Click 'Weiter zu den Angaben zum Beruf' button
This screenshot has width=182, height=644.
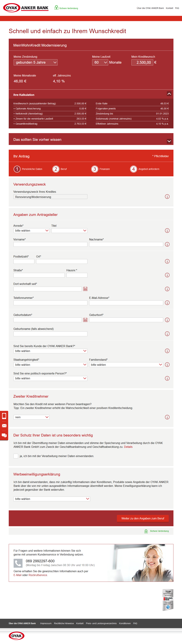click(x=143, y=519)
